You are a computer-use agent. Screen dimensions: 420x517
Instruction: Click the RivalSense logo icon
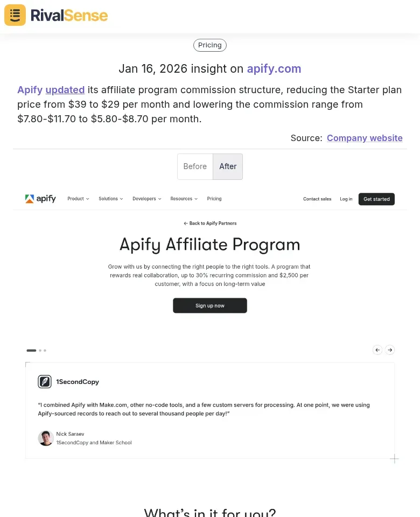click(x=15, y=15)
